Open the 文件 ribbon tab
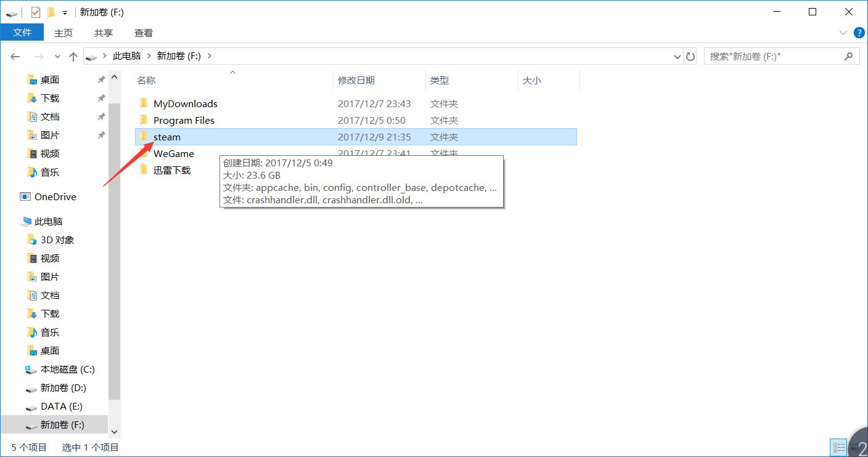This screenshot has height=457, width=868. (22, 33)
